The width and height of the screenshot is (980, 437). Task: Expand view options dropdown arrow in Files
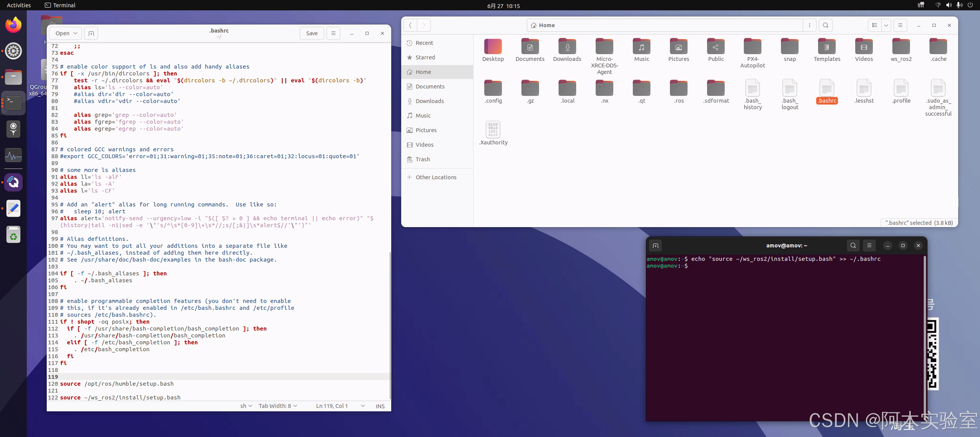click(x=886, y=25)
